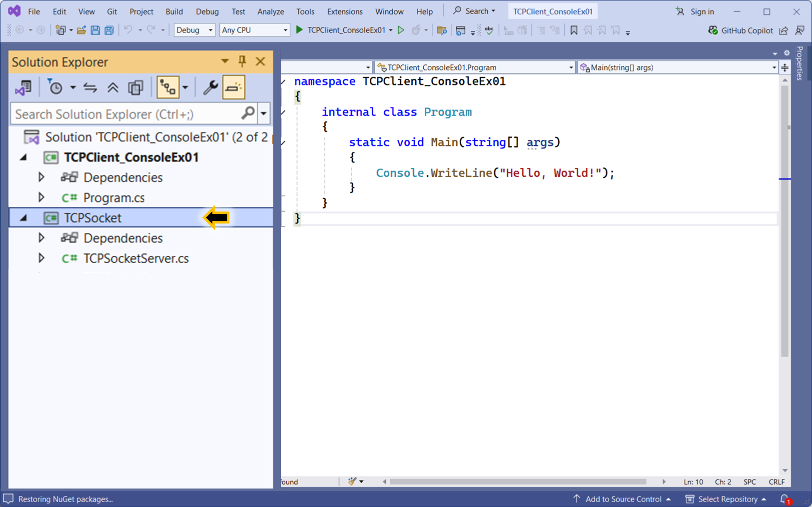Click the Share icon next to GitHub Copilot

[784, 30]
